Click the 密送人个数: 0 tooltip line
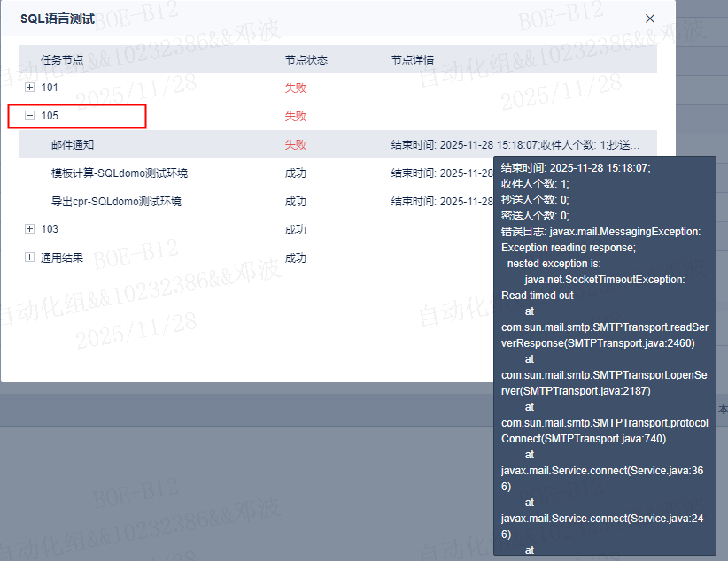This screenshot has height=561, width=728. tap(535, 215)
